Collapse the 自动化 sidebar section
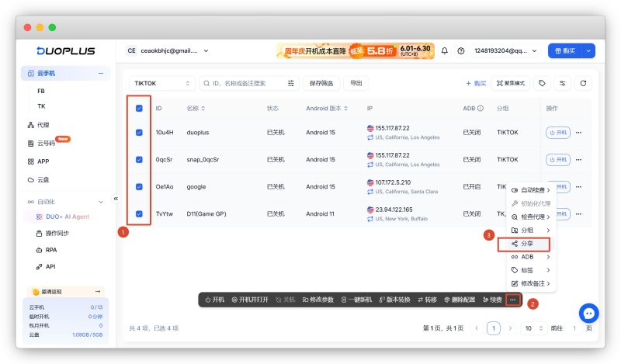Screen dimensions: 621x364 101,202
